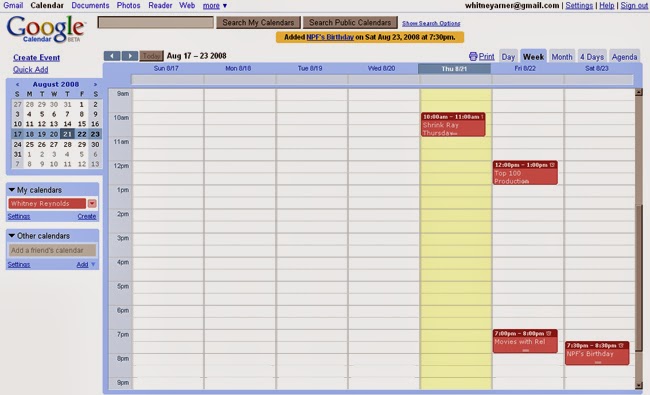Switch to Day view tab
The height and width of the screenshot is (395, 650).
(x=508, y=57)
